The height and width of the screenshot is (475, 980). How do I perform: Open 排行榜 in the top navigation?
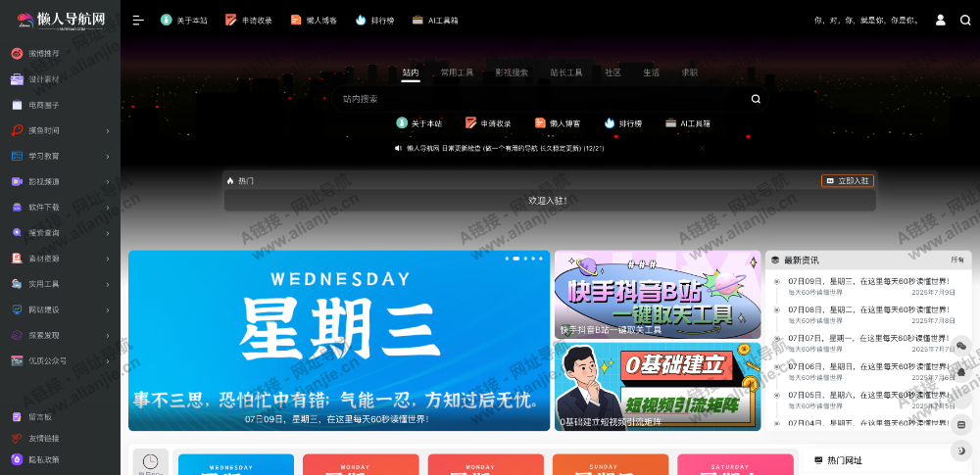(374, 20)
